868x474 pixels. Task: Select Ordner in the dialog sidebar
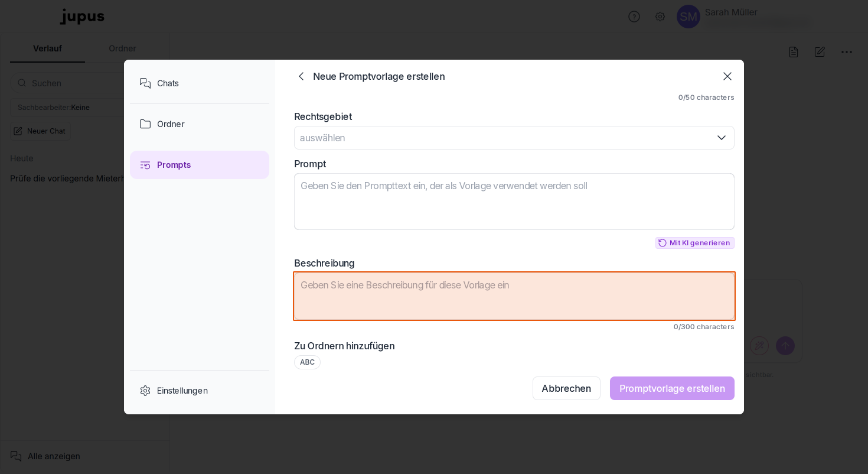(200, 124)
